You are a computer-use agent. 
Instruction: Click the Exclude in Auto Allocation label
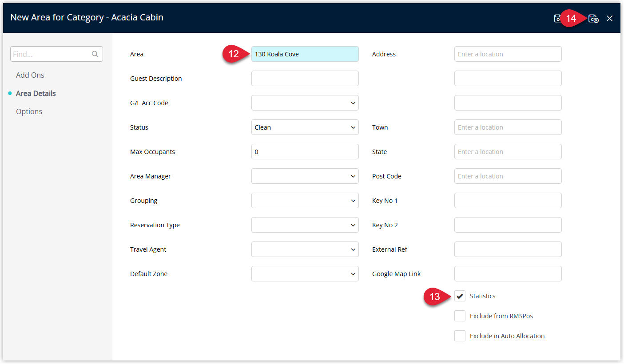coord(507,336)
